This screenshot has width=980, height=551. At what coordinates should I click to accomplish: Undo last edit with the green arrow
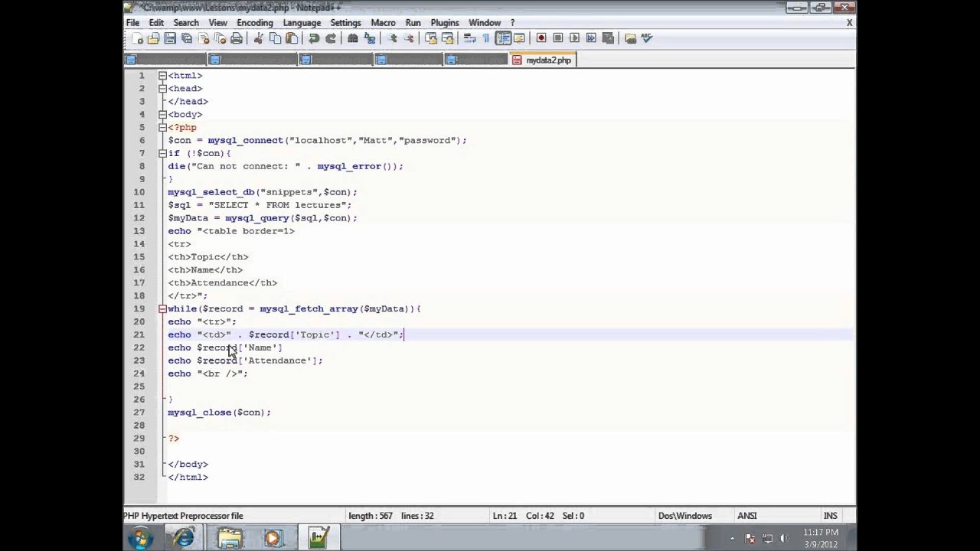(x=314, y=38)
